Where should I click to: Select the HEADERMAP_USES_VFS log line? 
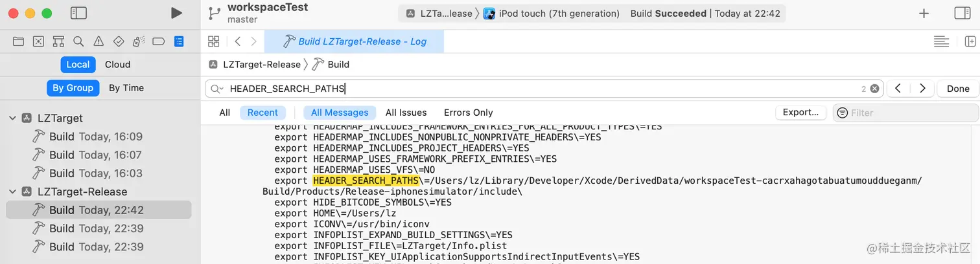(x=355, y=170)
